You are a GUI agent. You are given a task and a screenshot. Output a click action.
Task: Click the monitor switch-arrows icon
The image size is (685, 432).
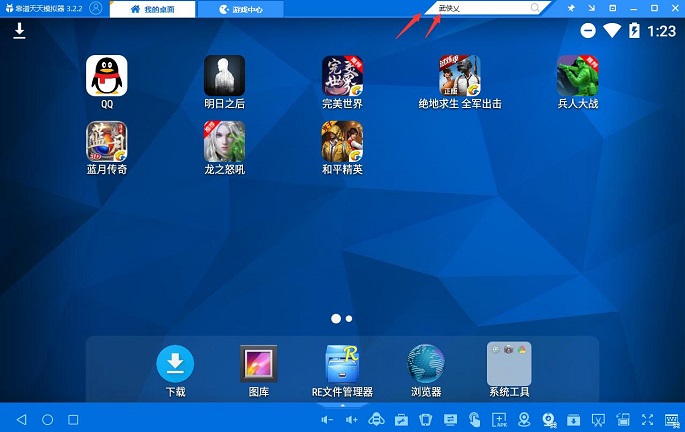[450, 420]
